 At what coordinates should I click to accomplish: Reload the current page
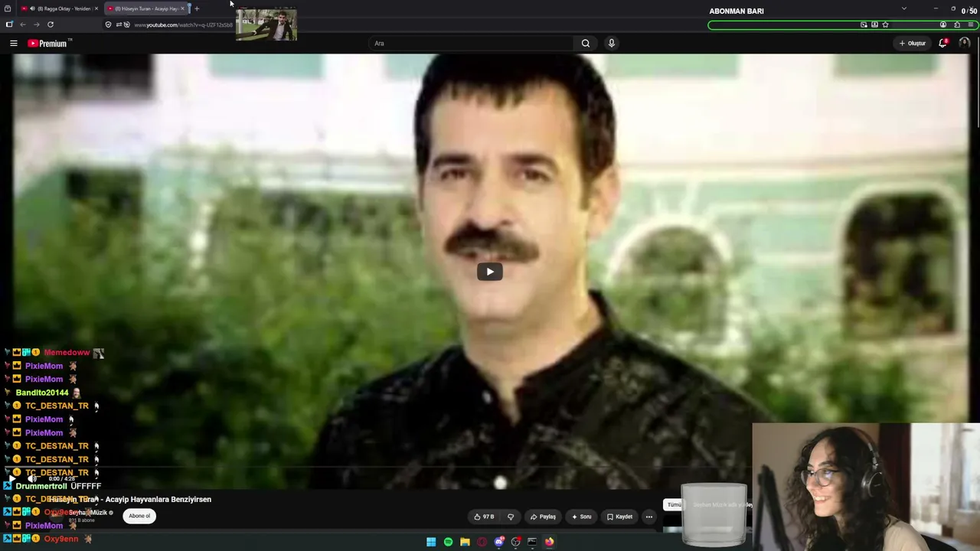51,24
